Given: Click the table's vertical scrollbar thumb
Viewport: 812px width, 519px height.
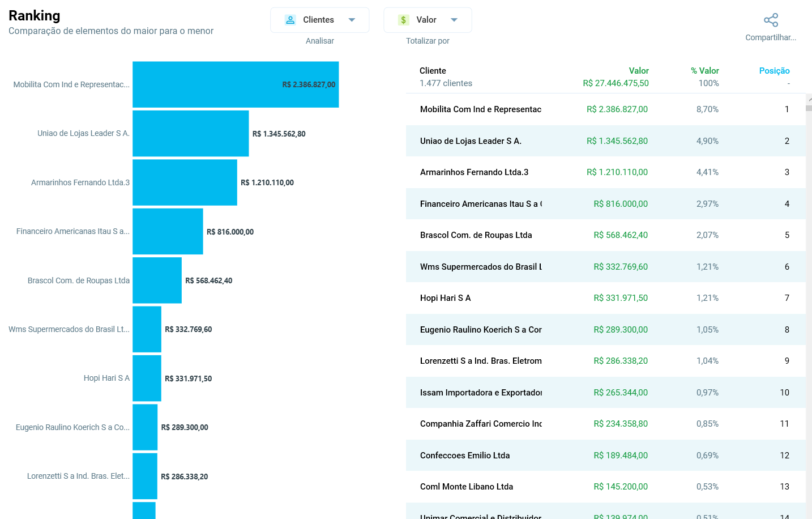Looking at the screenshot, I should [x=809, y=108].
